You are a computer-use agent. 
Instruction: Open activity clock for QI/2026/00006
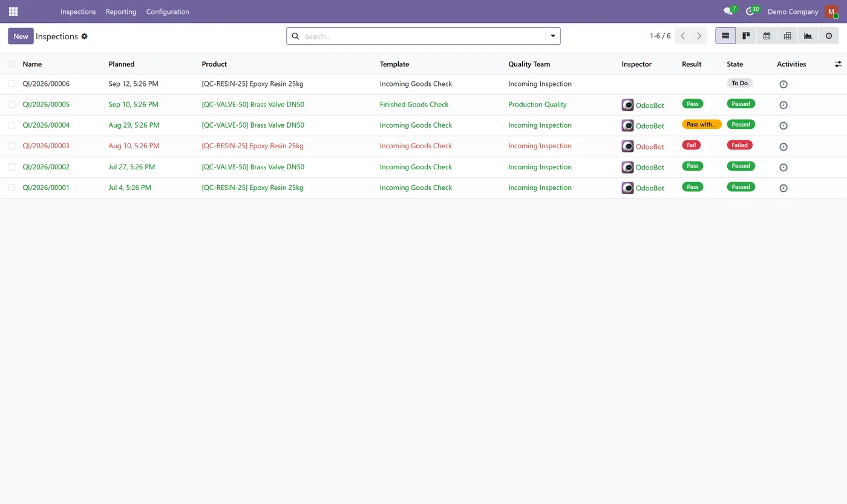(x=783, y=84)
